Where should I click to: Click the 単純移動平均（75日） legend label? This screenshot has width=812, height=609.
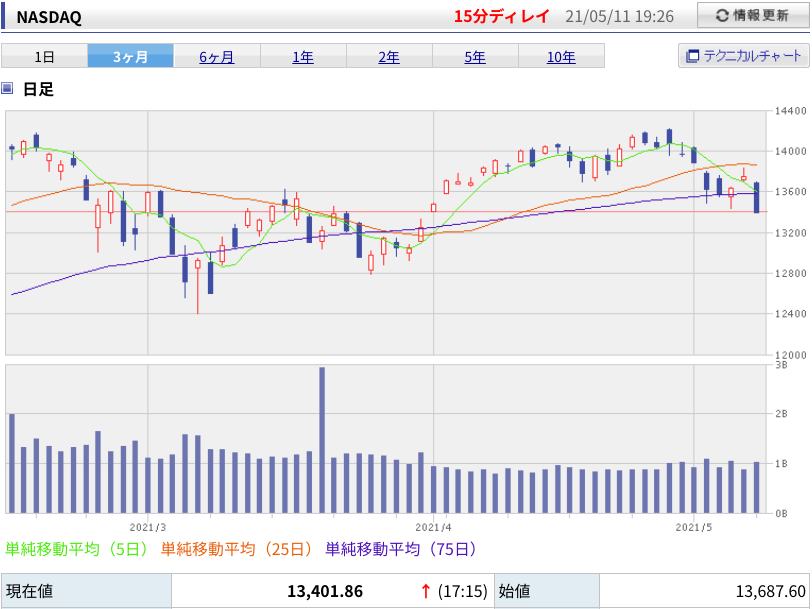click(401, 549)
